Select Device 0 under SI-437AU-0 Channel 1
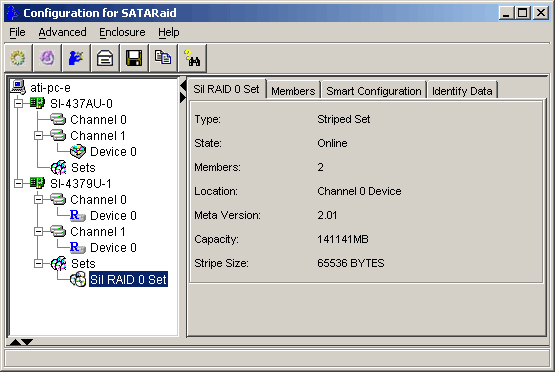This screenshot has width=556, height=372. (113, 151)
